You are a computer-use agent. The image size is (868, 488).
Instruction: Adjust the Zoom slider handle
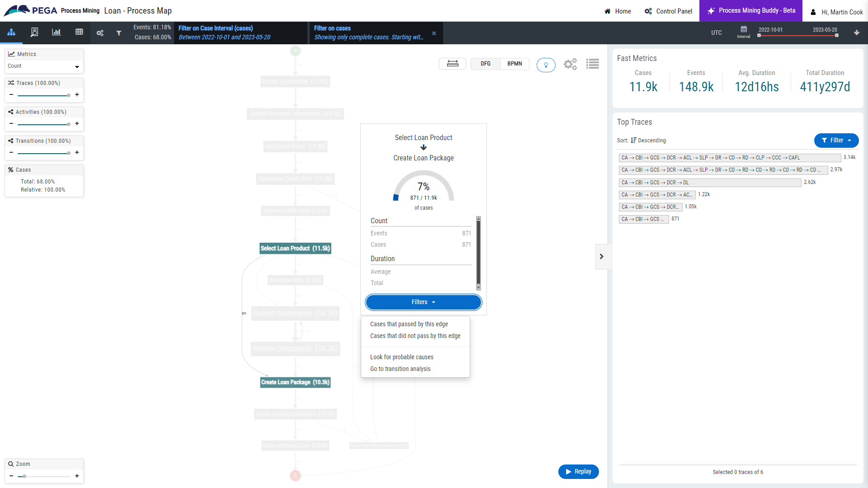click(24, 476)
